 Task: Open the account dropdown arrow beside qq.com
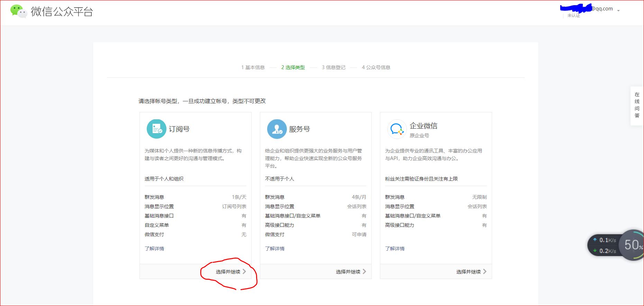click(618, 11)
